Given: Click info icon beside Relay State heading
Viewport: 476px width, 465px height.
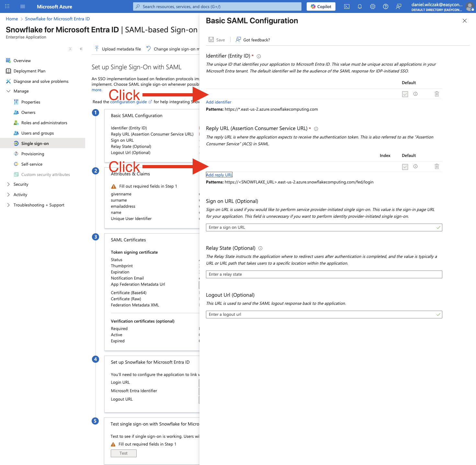Looking at the screenshot, I should [x=260, y=248].
